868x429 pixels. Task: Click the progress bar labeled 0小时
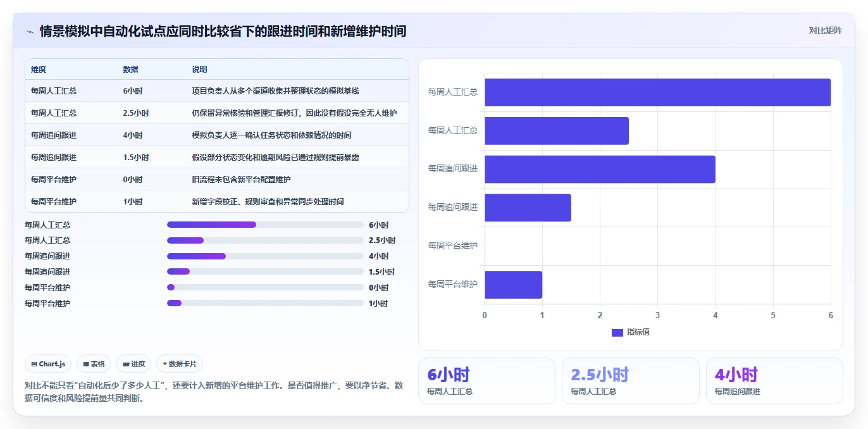265,287
